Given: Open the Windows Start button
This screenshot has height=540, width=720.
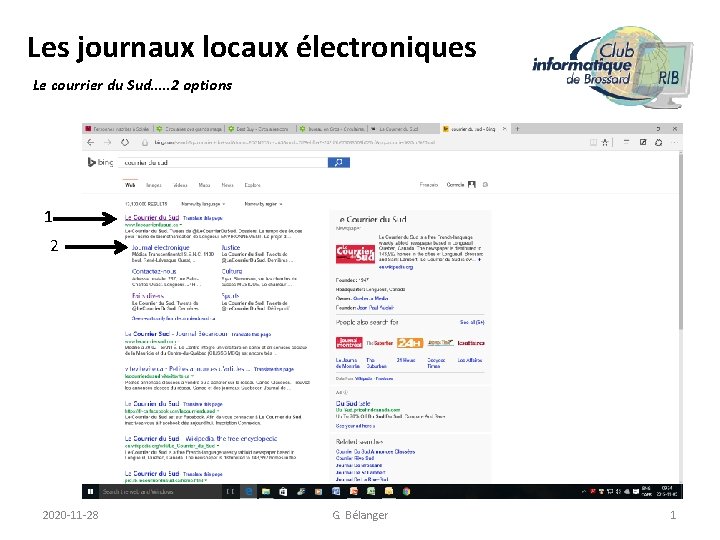Looking at the screenshot, I should [90, 491].
